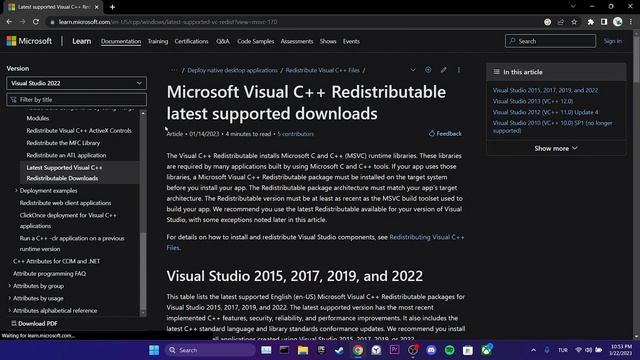640x360 pixels.
Task: Select Redistribute Visual C++ ActiveX Controls
Action: [79, 131]
